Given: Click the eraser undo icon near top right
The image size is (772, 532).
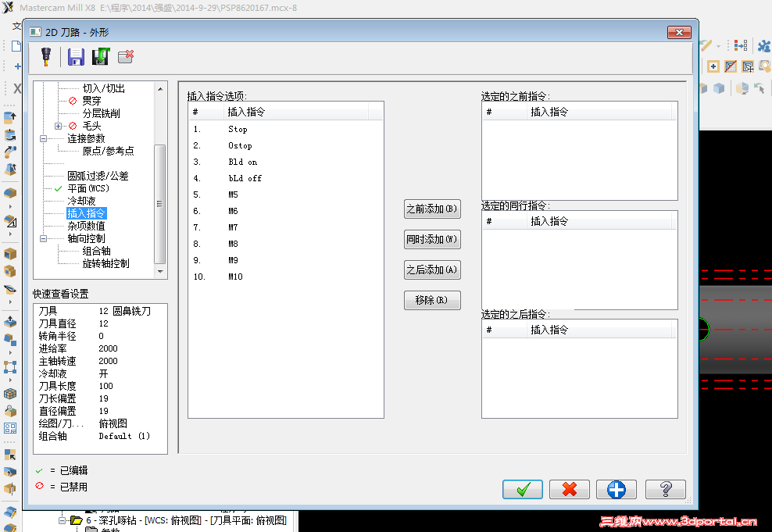Looking at the screenshot, I should 705,45.
